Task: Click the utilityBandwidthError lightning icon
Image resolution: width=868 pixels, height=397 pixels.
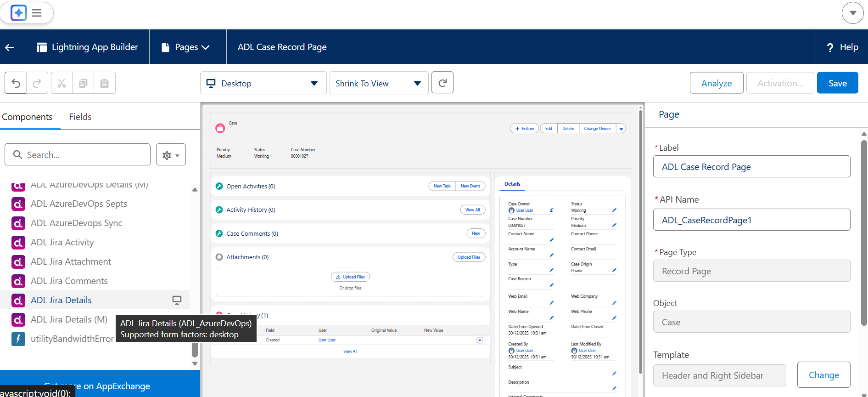Action: pos(18,339)
